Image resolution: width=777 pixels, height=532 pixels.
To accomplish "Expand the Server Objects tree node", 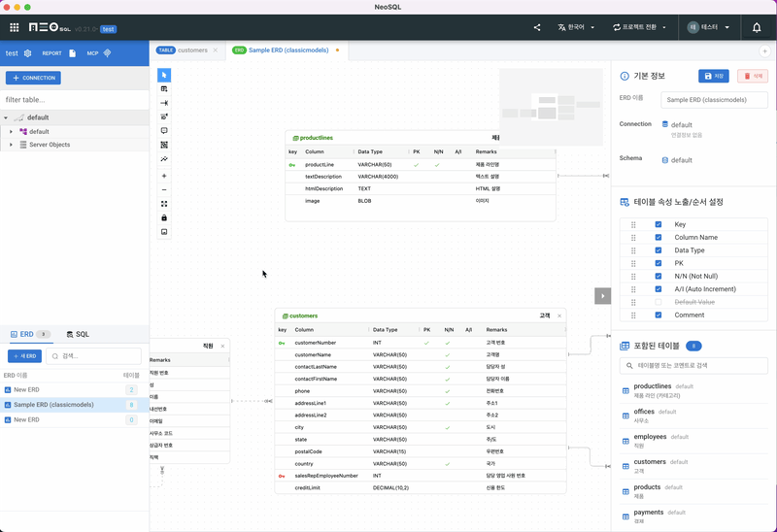I will pyautogui.click(x=11, y=145).
